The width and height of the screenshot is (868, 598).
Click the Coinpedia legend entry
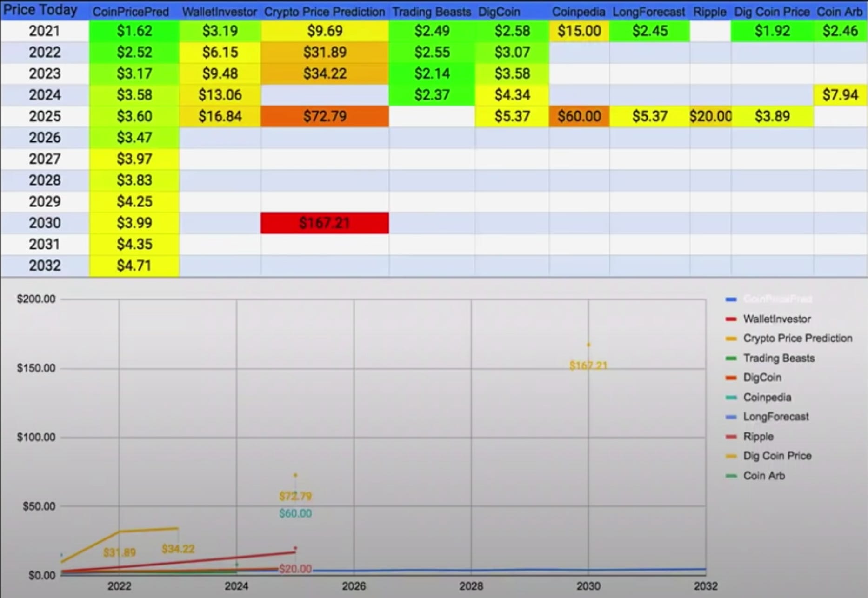click(758, 398)
